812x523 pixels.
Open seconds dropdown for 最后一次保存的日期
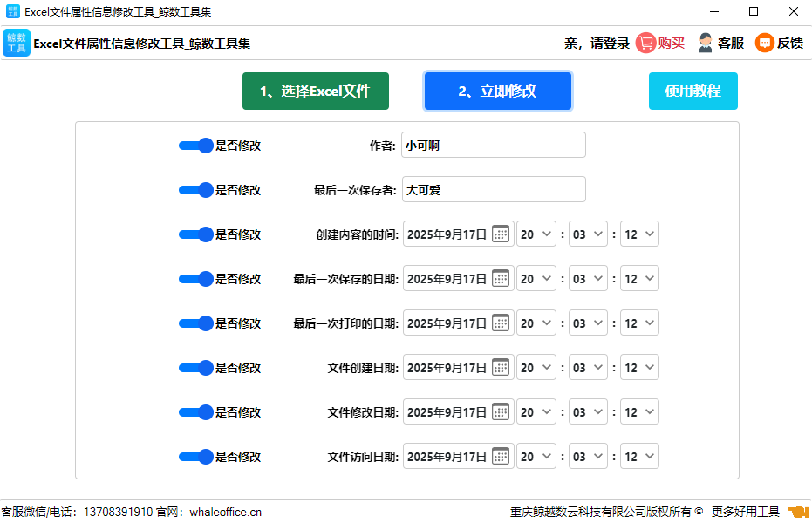(x=639, y=278)
